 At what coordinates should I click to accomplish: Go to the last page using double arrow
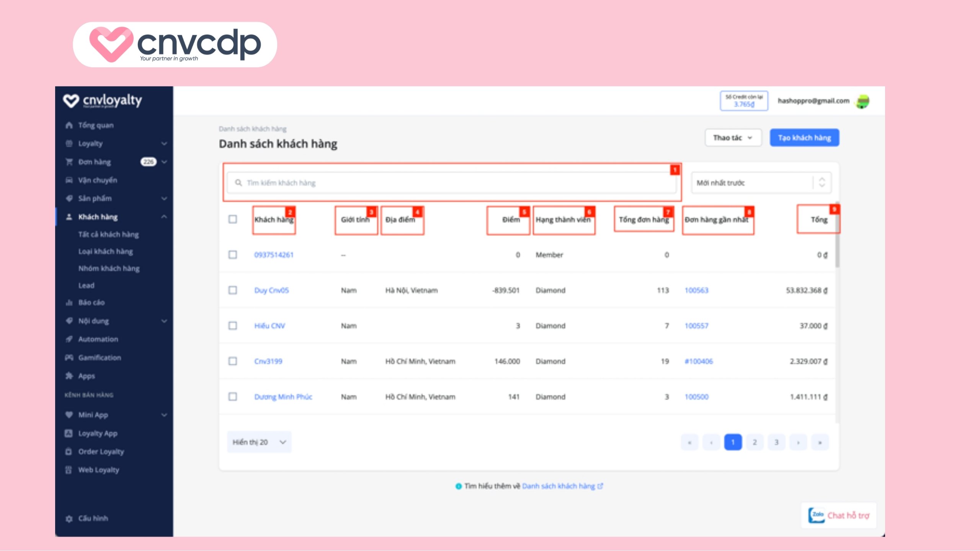coord(820,442)
